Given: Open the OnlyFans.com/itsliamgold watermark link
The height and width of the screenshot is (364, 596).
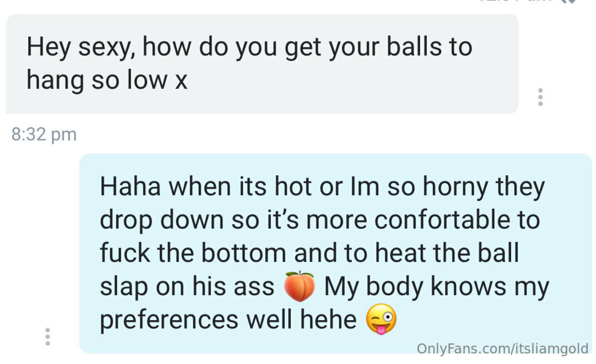Looking at the screenshot, I should pos(502,348).
